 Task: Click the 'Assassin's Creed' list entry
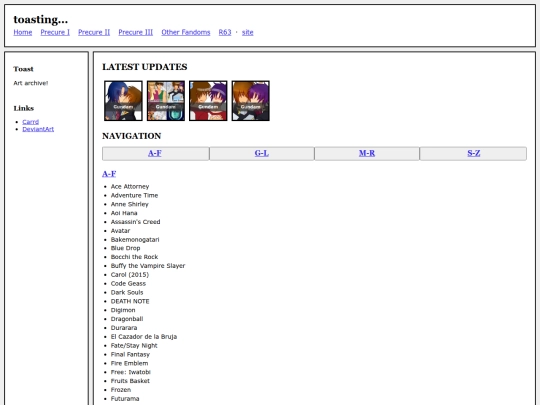[x=135, y=222]
